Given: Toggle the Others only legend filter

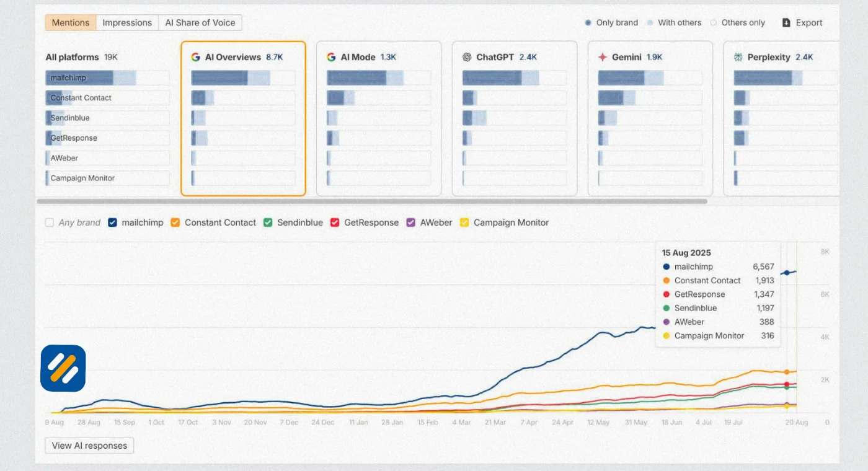Looking at the screenshot, I should coord(738,23).
